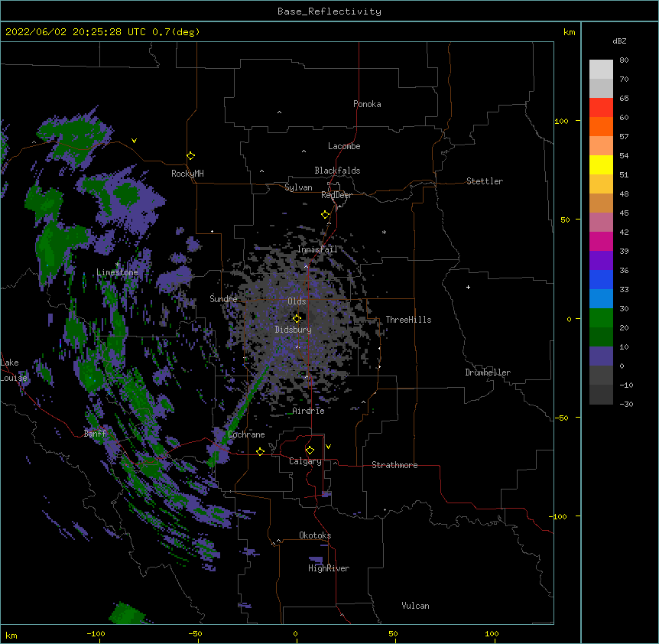Image resolution: width=659 pixels, height=644 pixels.
Task: Click the Sundre label
Action: point(223,299)
